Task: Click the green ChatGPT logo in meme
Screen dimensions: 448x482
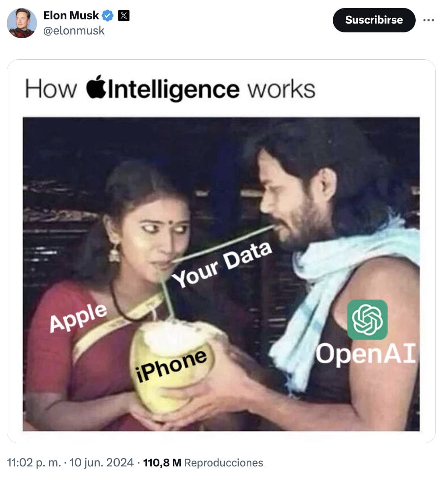Action: pyautogui.click(x=367, y=319)
